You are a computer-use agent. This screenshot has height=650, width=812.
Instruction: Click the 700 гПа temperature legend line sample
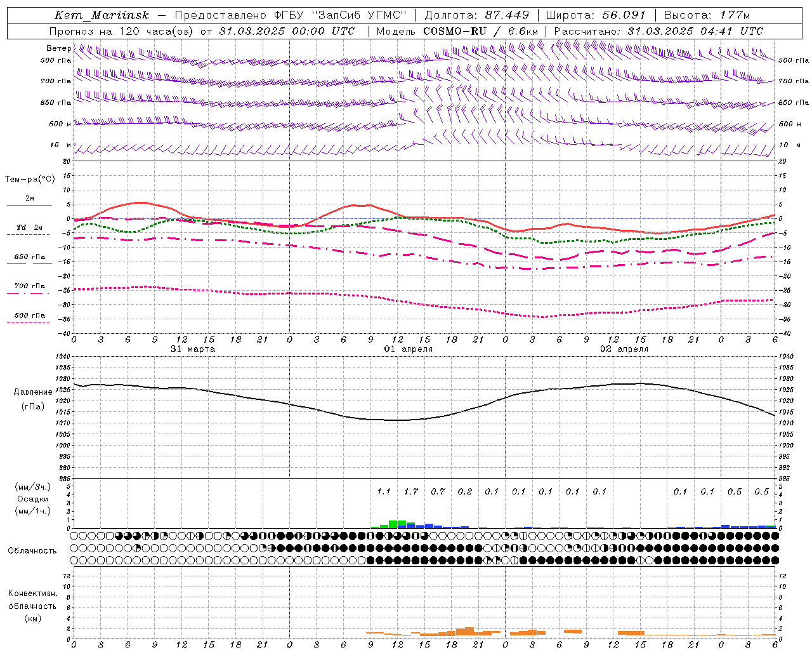(x=28, y=293)
